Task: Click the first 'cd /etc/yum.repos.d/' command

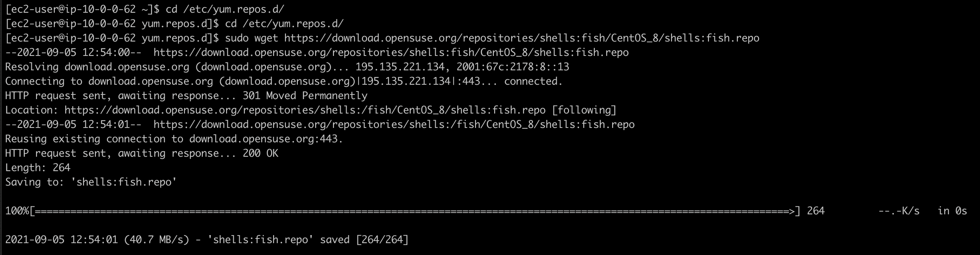Action: pyautogui.click(x=225, y=9)
